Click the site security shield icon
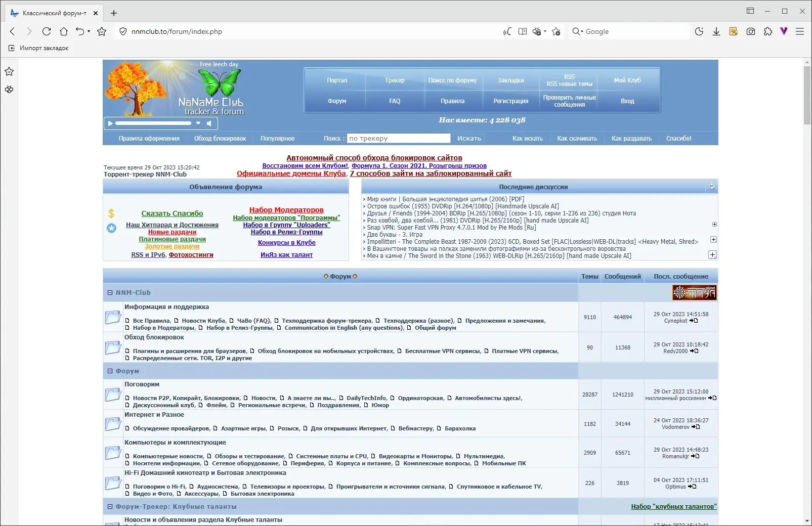Image resolution: width=812 pixels, height=526 pixels. coord(122,31)
